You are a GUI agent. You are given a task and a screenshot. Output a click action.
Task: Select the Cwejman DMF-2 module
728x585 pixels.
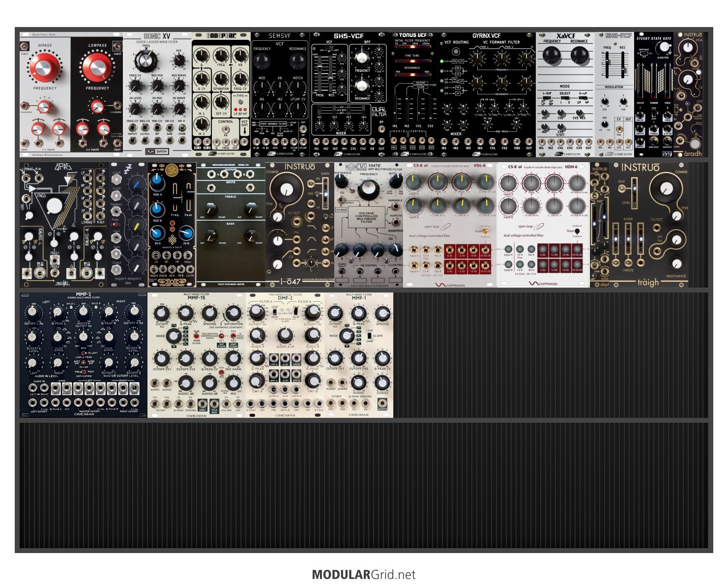click(x=285, y=355)
